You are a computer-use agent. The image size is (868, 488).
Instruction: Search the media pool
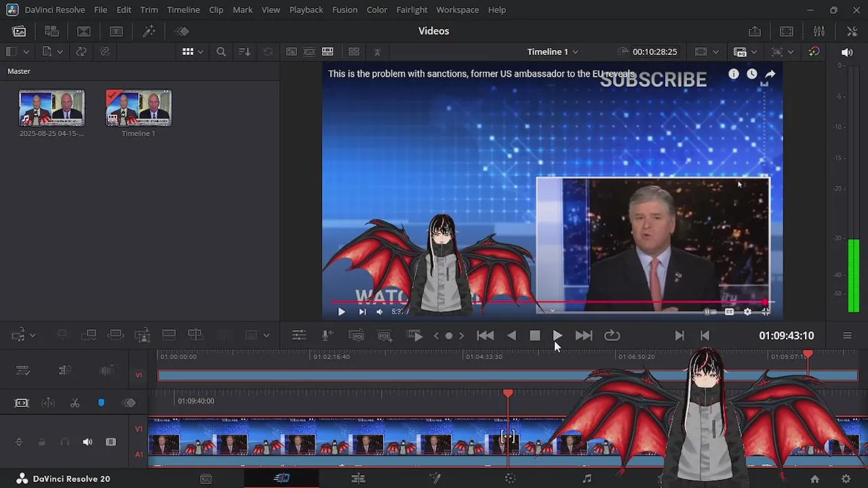(x=221, y=52)
